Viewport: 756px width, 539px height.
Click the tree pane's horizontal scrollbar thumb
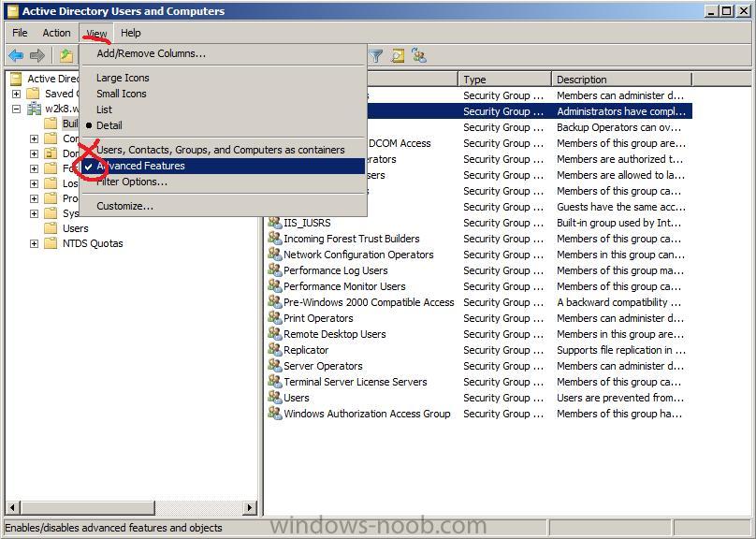tap(87, 507)
